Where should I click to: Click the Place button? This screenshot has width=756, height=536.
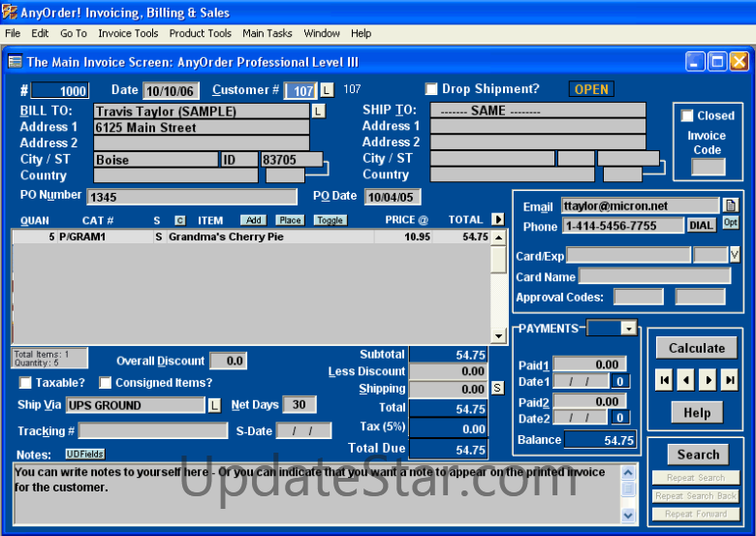tap(290, 220)
